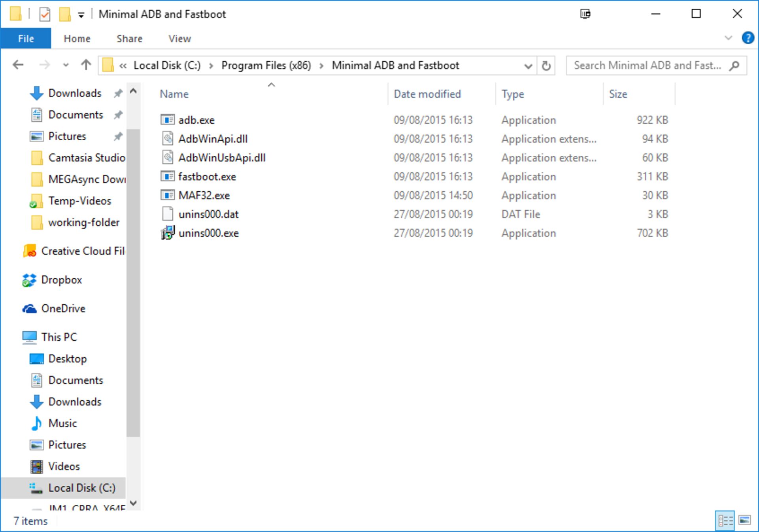This screenshot has width=759, height=532.
Task: Open the address bar history dropdown
Action: pos(528,66)
